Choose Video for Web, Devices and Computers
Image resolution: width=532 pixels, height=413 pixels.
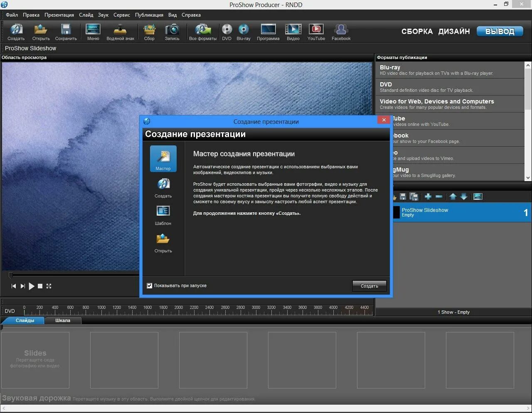pos(450,104)
